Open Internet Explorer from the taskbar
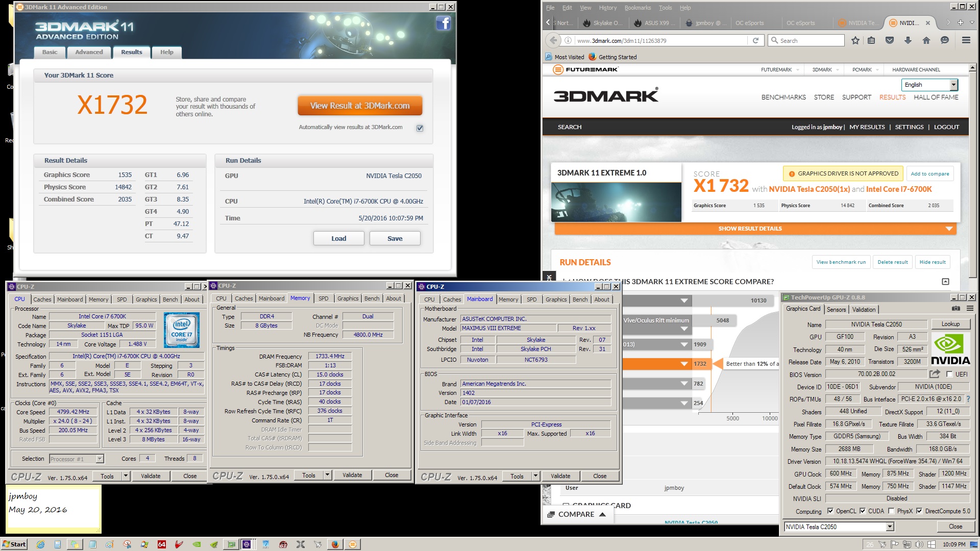The image size is (980, 551). (x=40, y=544)
